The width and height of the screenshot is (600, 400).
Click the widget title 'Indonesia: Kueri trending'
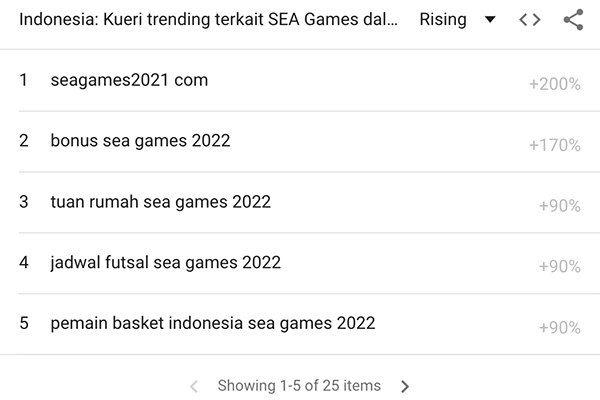click(208, 20)
